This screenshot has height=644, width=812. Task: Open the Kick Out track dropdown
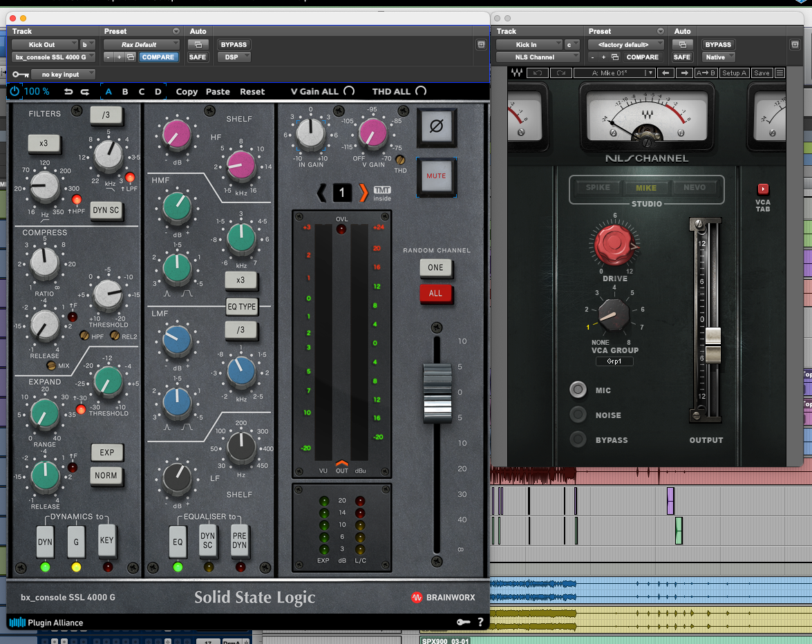click(44, 44)
